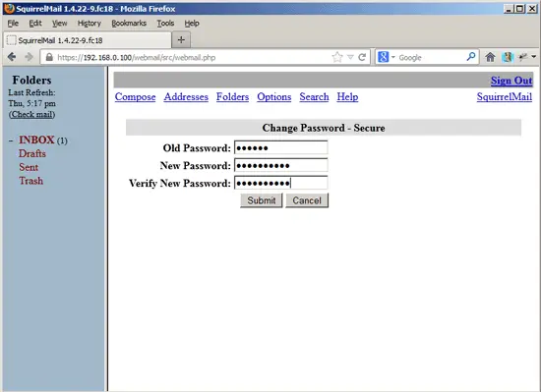
Task: Focus the New Password field
Action: (x=281, y=165)
